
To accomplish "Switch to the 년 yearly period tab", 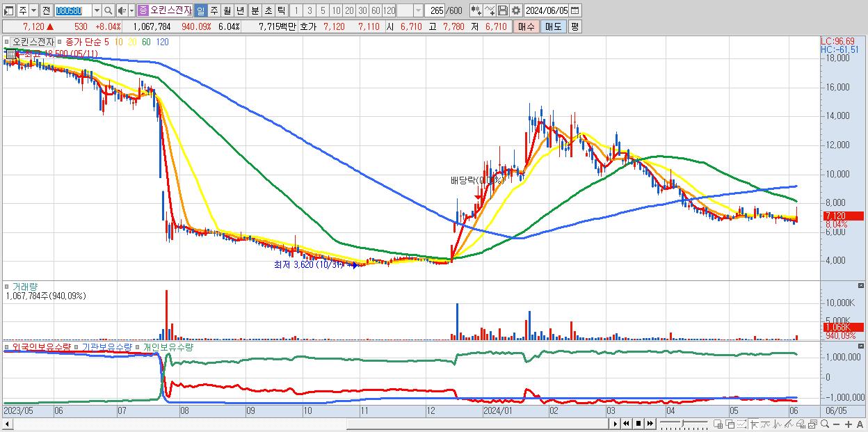I will pos(240,10).
